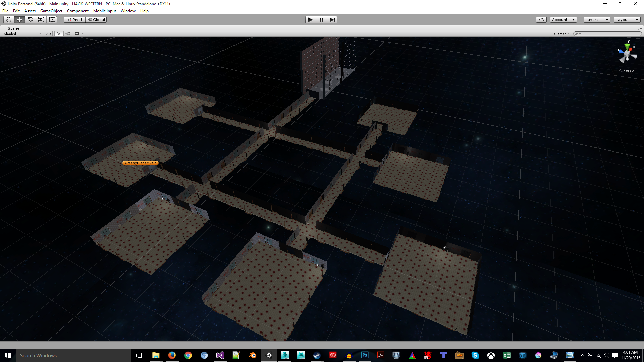Select the Rotate tool
Image resolution: width=644 pixels, height=362 pixels.
click(30, 20)
